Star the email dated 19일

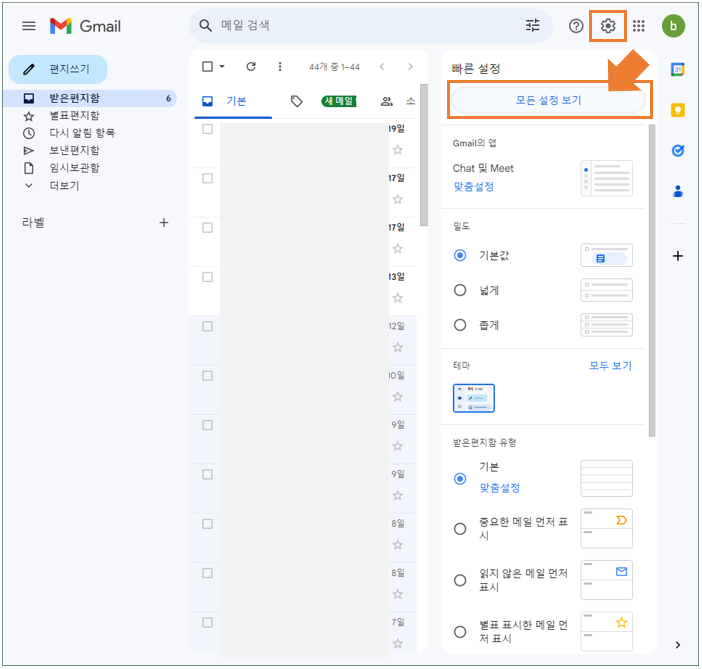click(x=398, y=150)
